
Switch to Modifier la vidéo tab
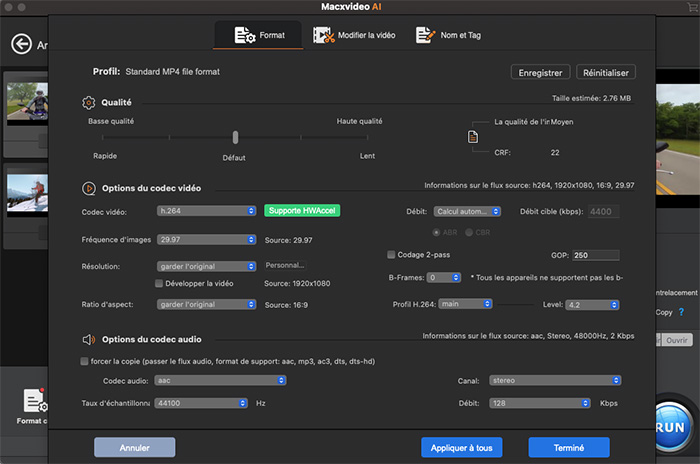(x=354, y=35)
